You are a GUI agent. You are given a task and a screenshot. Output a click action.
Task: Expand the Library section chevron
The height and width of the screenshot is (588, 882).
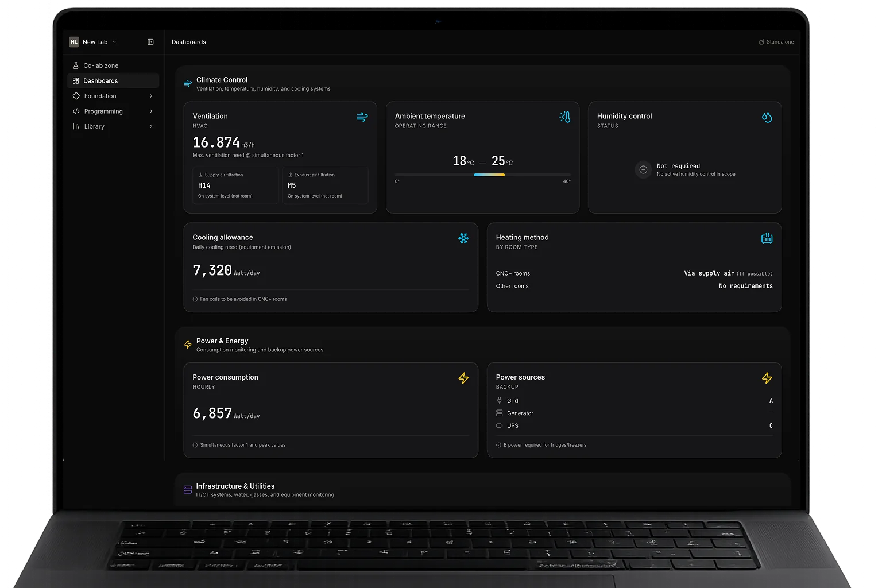tap(151, 126)
